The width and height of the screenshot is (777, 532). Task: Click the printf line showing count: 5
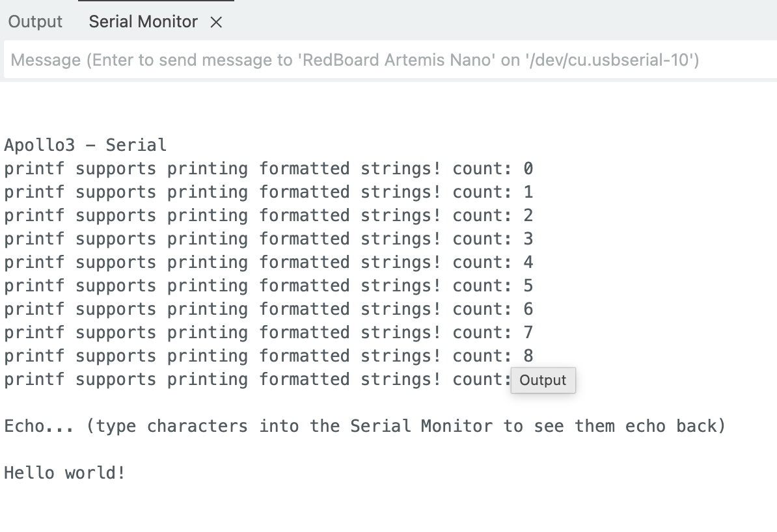267,286
